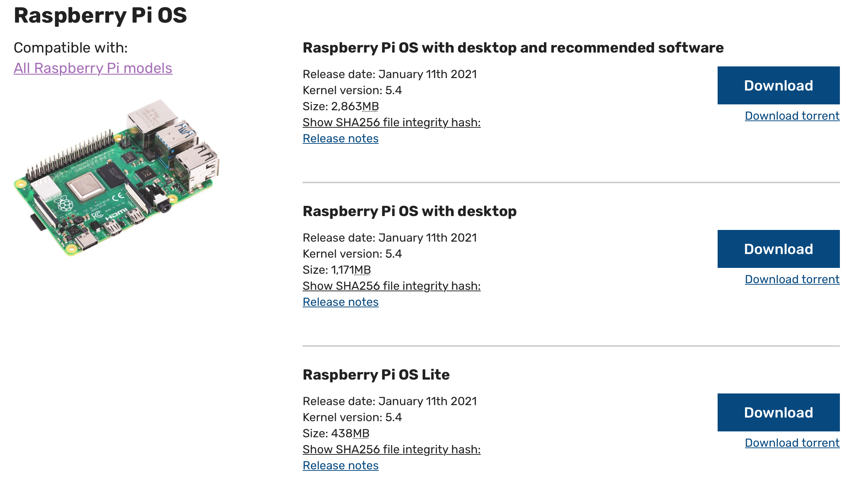The width and height of the screenshot is (868, 492).
Task: Click the Raspberry Pi OS Lite heading
Action: pos(376,375)
